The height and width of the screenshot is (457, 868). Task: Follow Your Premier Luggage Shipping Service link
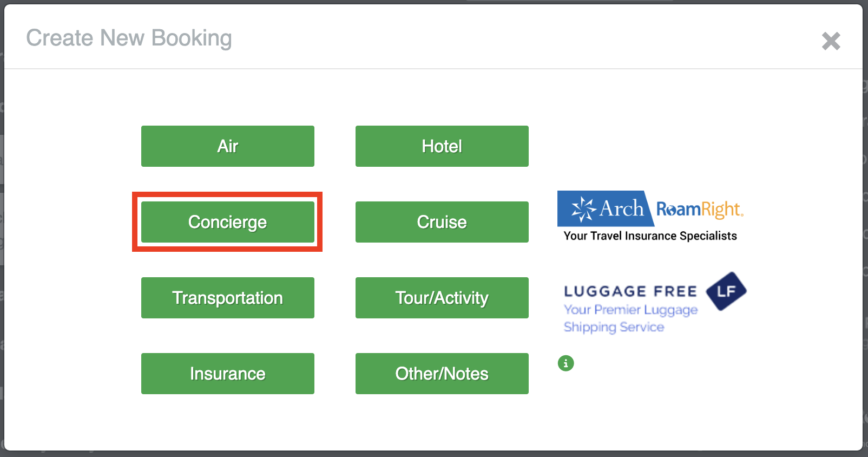pyautogui.click(x=630, y=318)
